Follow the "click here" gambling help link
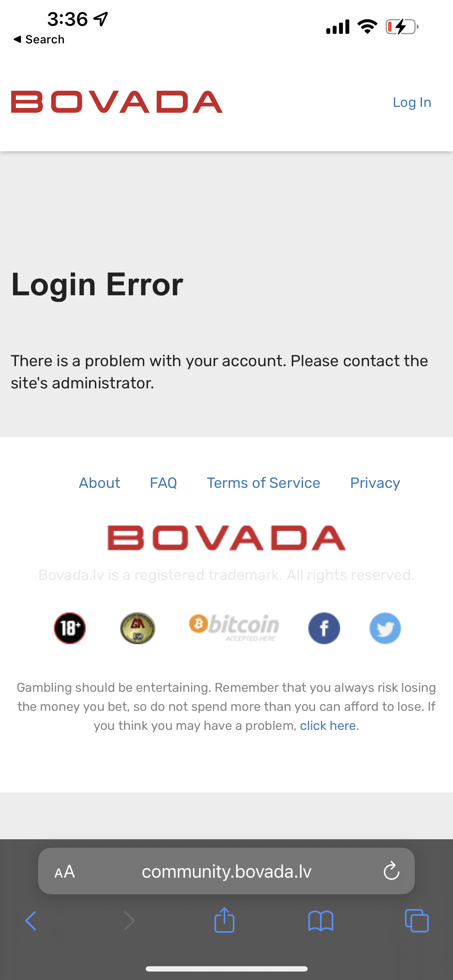Screen dimensions: 453x980 click(x=327, y=726)
